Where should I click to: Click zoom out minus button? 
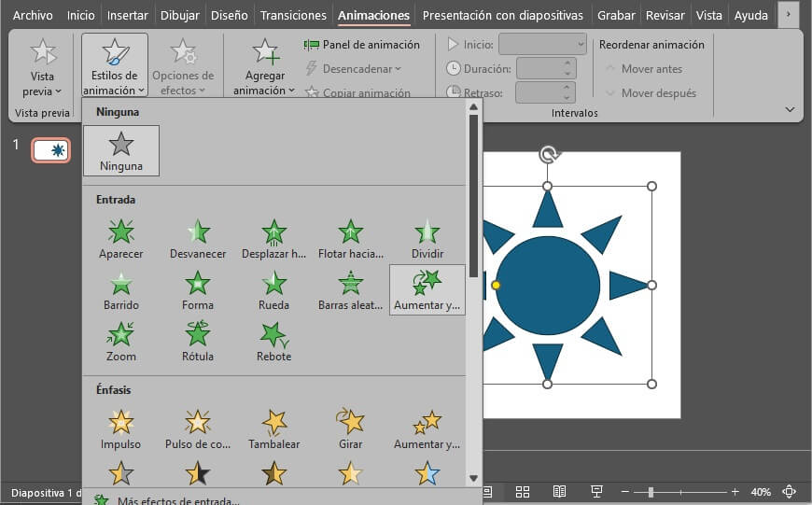click(625, 492)
